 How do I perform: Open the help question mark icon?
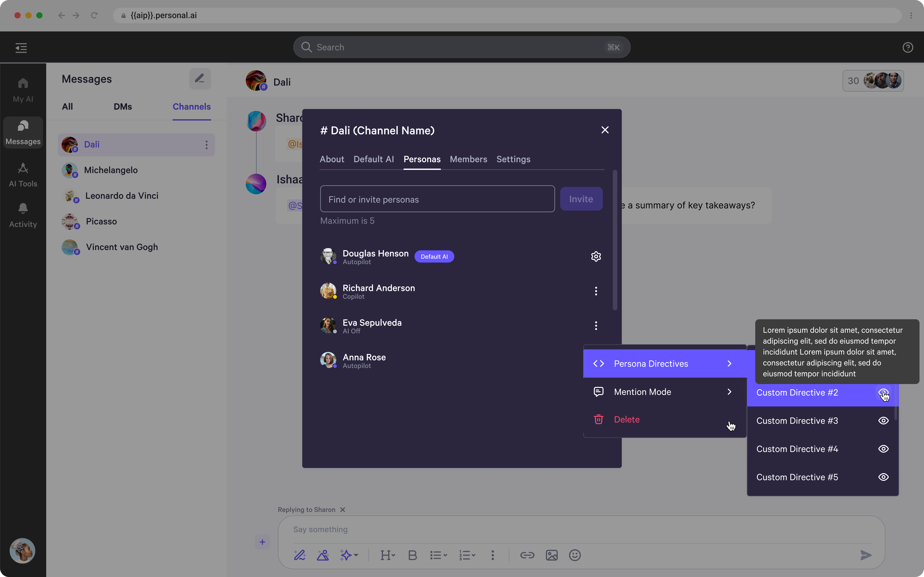(908, 47)
